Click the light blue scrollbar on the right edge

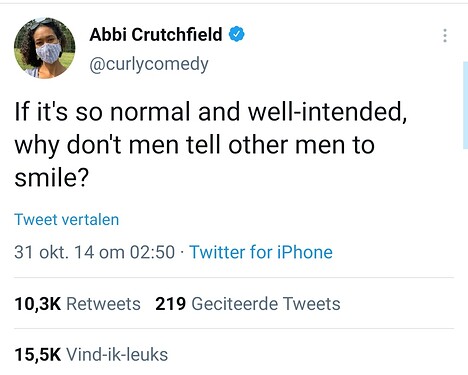click(x=465, y=105)
